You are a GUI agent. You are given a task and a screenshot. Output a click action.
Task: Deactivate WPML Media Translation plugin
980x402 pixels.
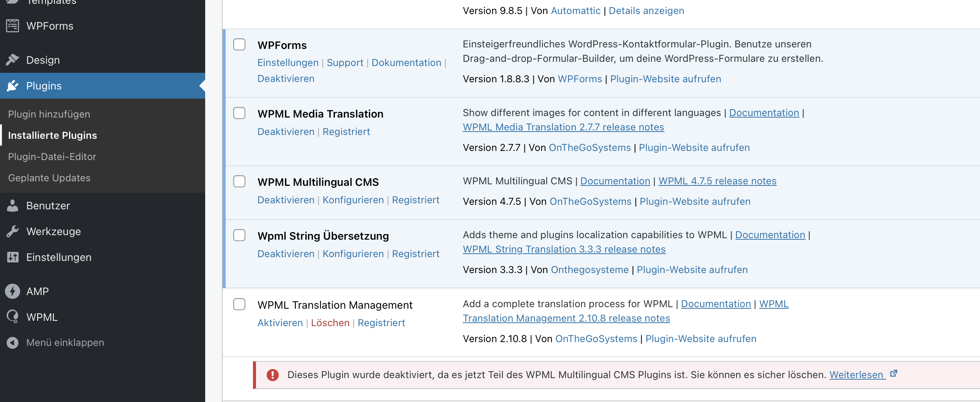coord(286,132)
